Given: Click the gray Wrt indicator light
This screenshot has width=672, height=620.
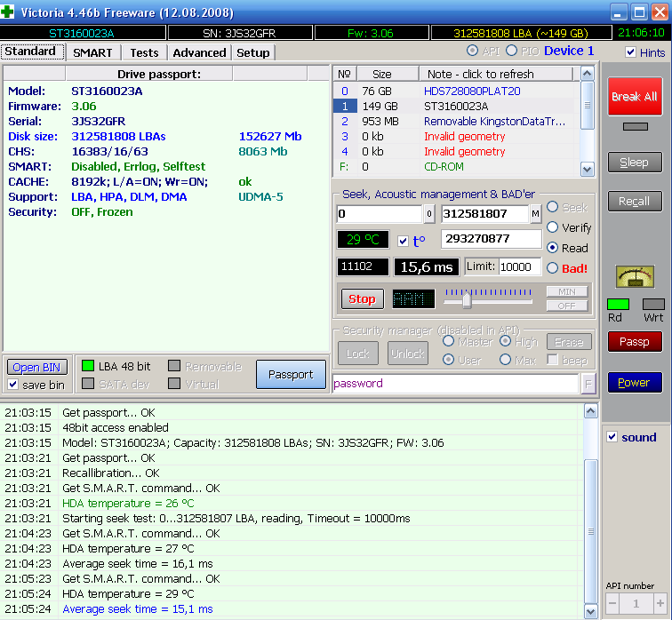Looking at the screenshot, I should 653,304.
